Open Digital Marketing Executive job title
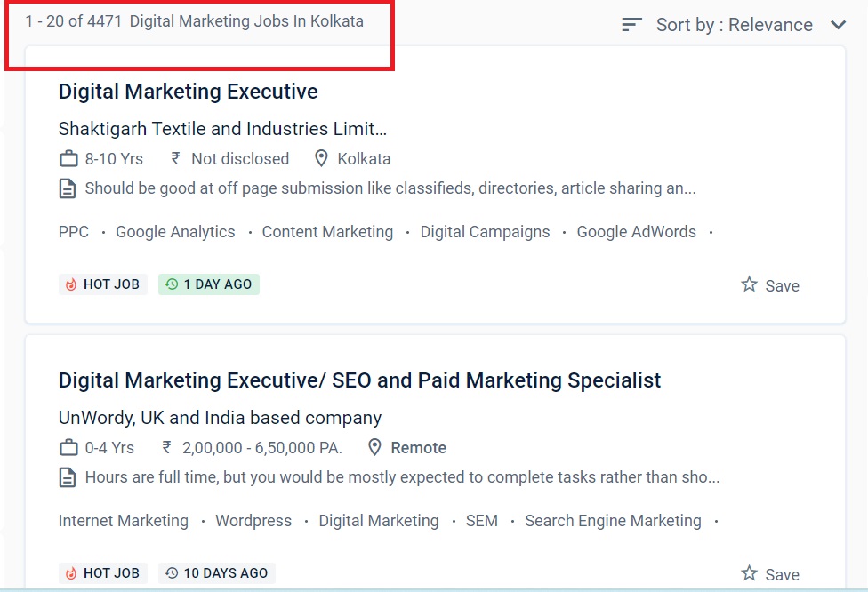Screen dimensions: 868x592 tap(188, 92)
